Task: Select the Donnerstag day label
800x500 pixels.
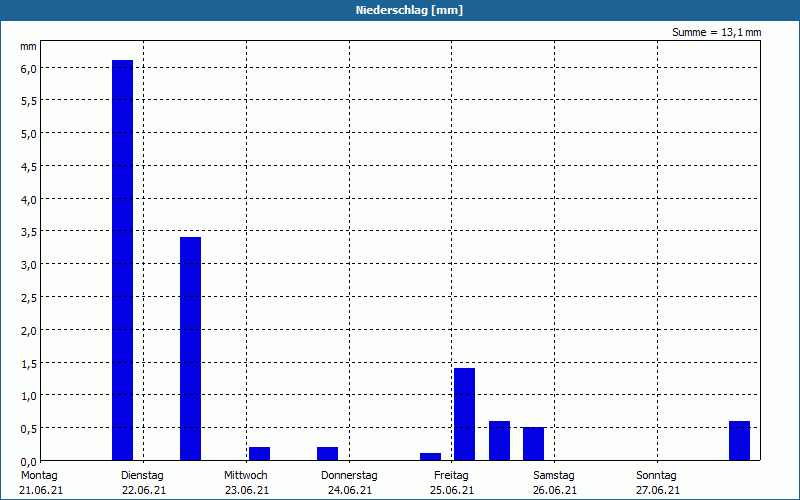Action: click(349, 476)
